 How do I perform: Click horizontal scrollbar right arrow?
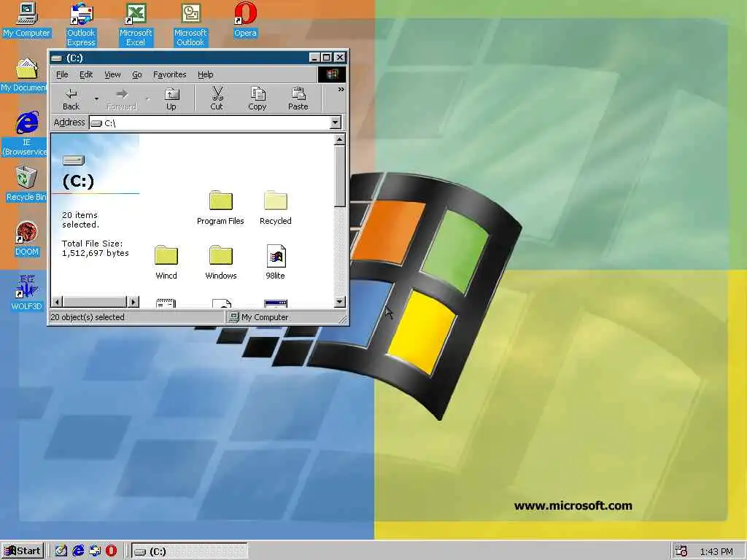[x=133, y=301]
